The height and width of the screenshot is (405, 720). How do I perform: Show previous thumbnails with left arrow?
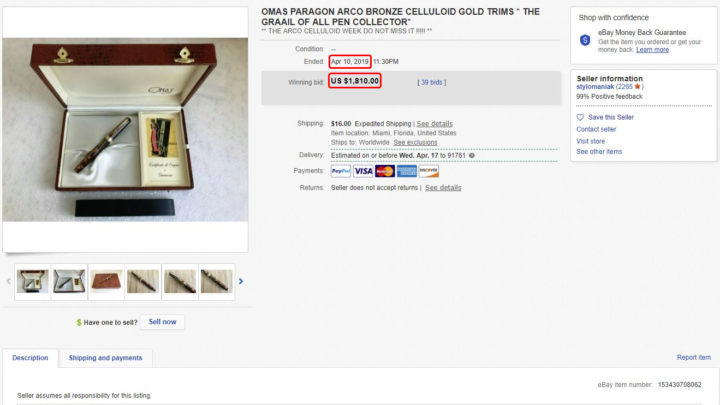pyautogui.click(x=8, y=281)
